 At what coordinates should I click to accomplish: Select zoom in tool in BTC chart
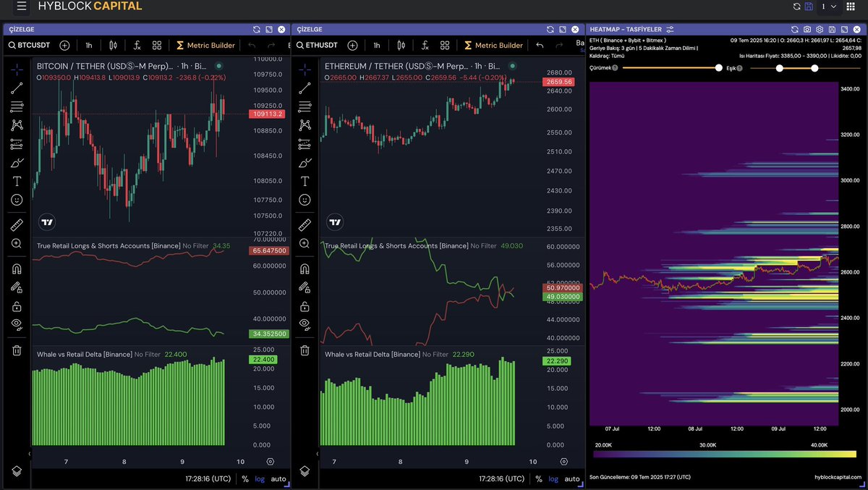point(17,244)
